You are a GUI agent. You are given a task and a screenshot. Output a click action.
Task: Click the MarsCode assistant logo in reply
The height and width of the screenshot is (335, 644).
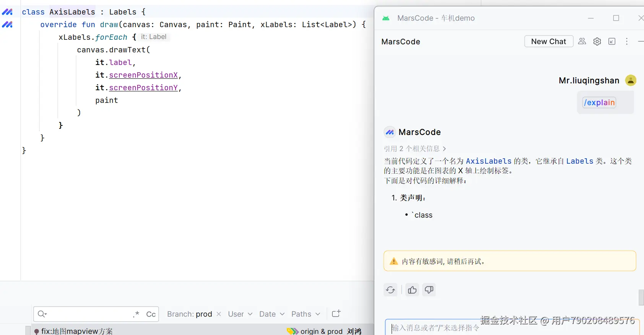390,132
